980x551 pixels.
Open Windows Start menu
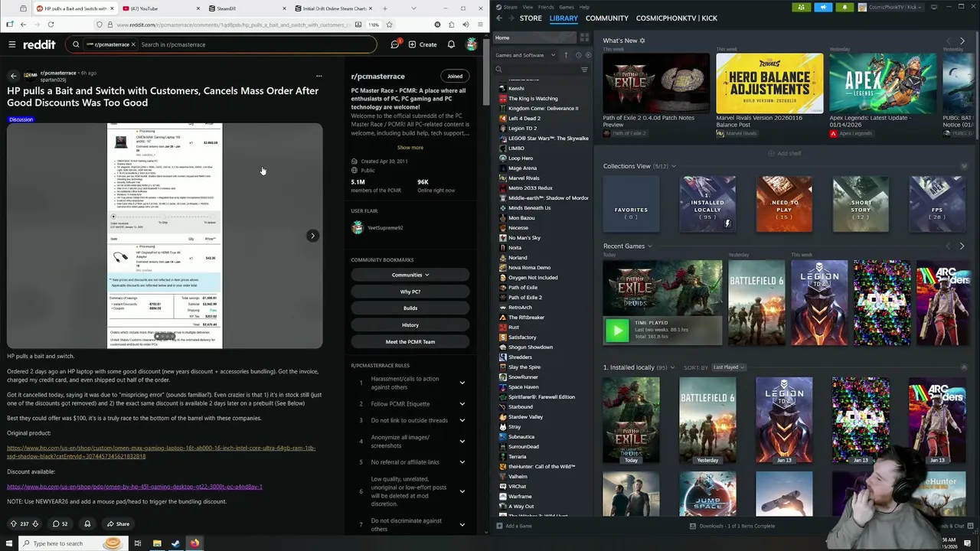9,543
